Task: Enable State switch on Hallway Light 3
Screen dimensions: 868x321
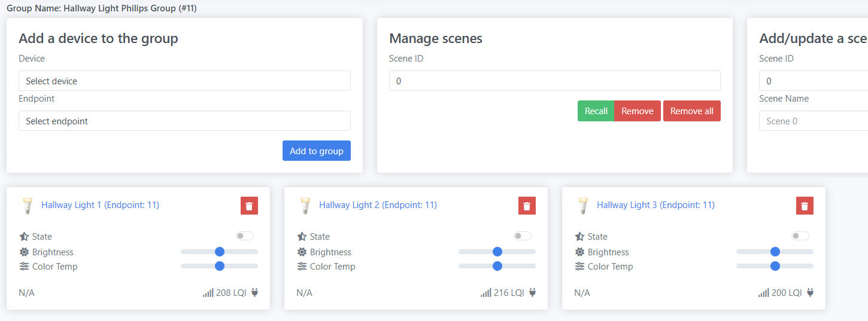Action: [800, 236]
